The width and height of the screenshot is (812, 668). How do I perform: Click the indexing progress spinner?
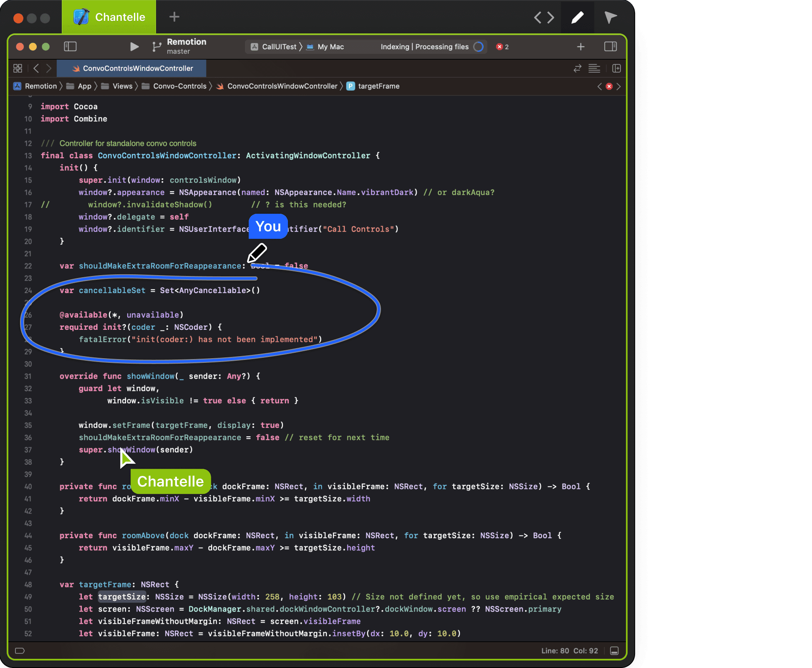(x=479, y=47)
